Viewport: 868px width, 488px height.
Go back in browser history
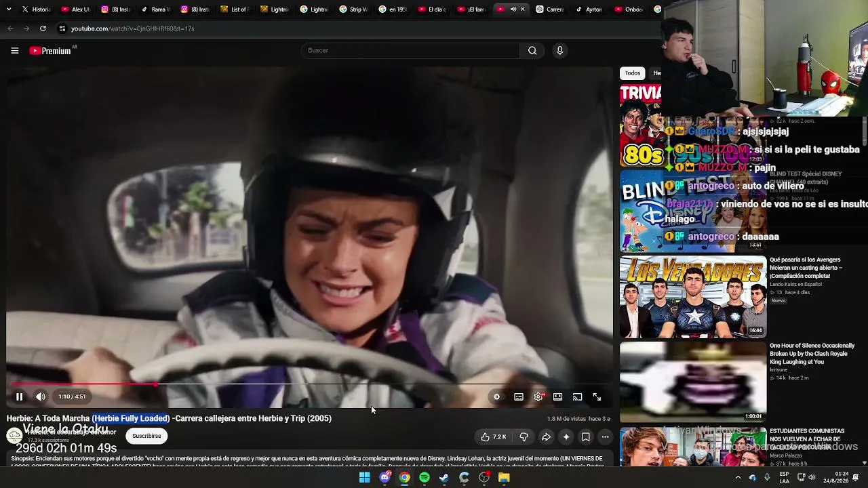pos(10,28)
